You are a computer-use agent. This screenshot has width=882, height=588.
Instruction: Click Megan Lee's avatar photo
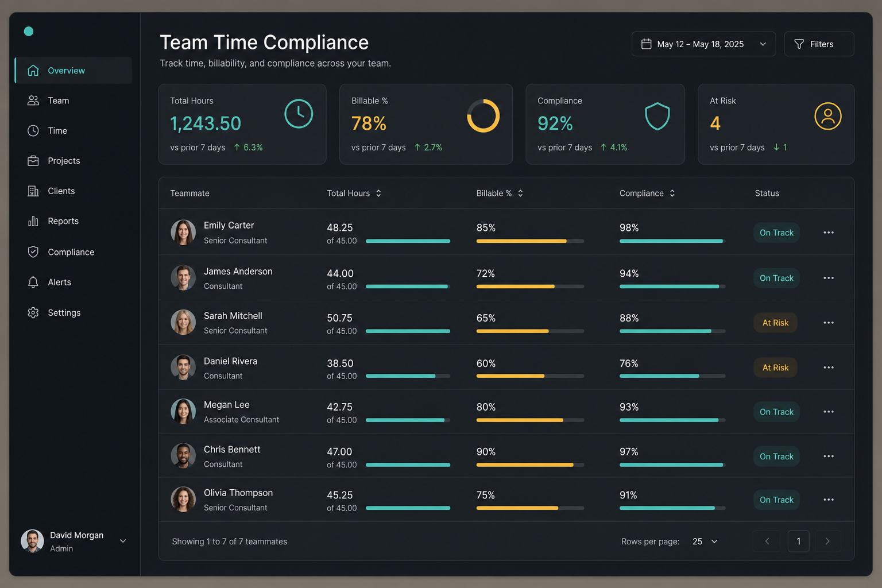pos(183,412)
